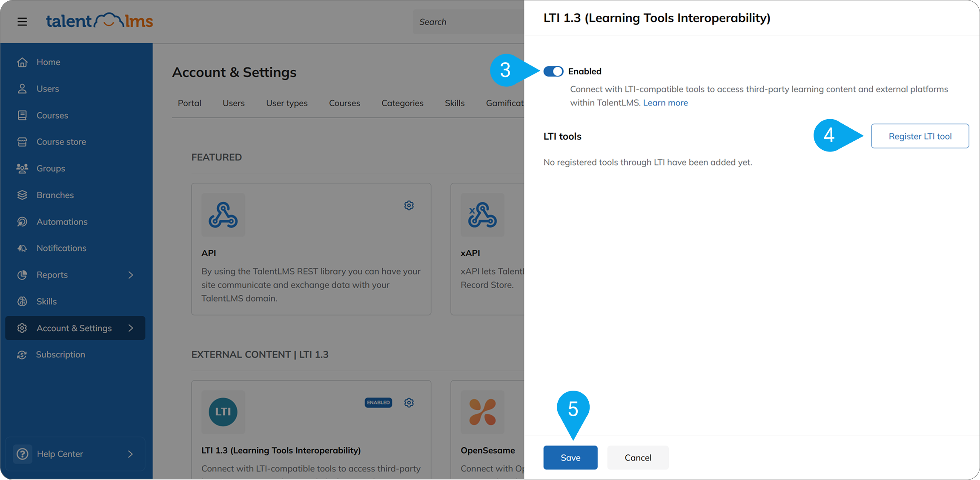Click the Branches layers icon in sidebar
This screenshot has width=980, height=480.
pyautogui.click(x=22, y=195)
